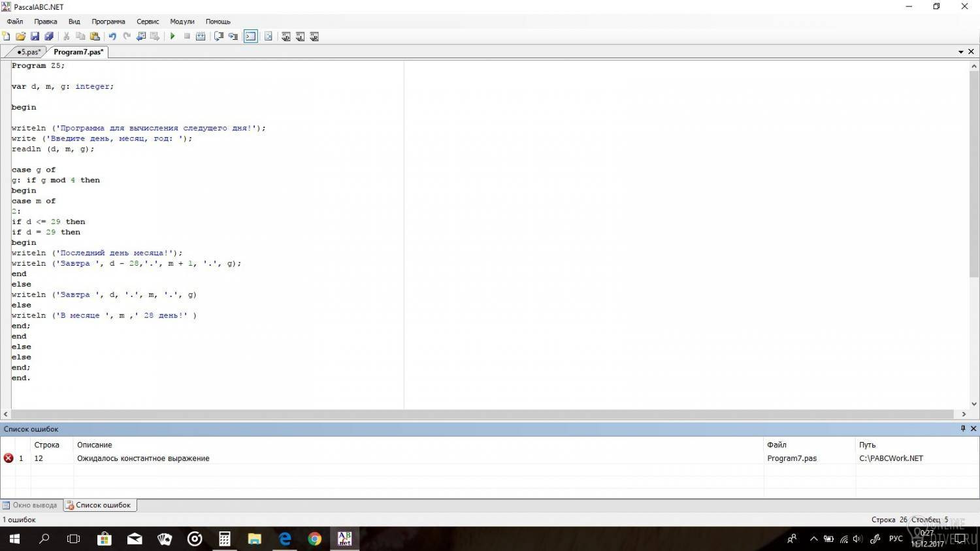Click the toolbar icon marked with letter L

301,37
